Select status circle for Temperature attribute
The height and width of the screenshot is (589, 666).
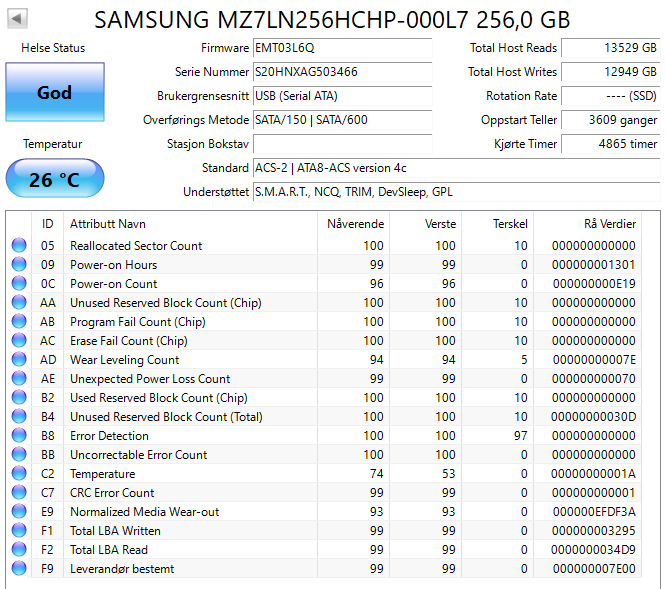(19, 473)
